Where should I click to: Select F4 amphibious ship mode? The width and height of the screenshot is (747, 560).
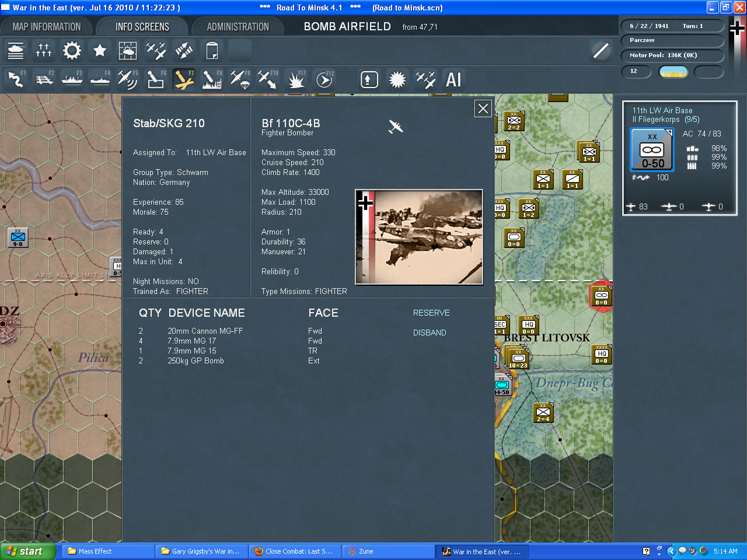[x=100, y=79]
